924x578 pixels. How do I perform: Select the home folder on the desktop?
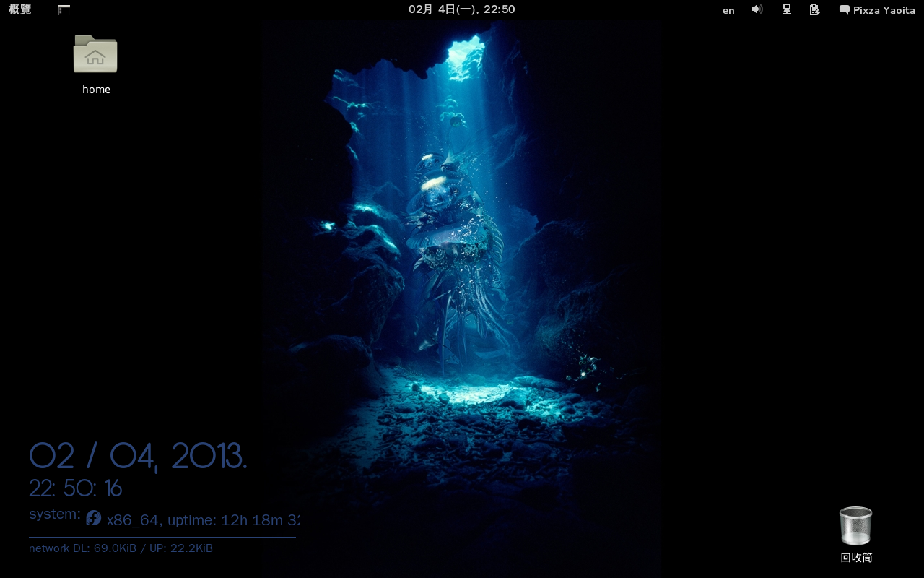[x=95, y=64]
